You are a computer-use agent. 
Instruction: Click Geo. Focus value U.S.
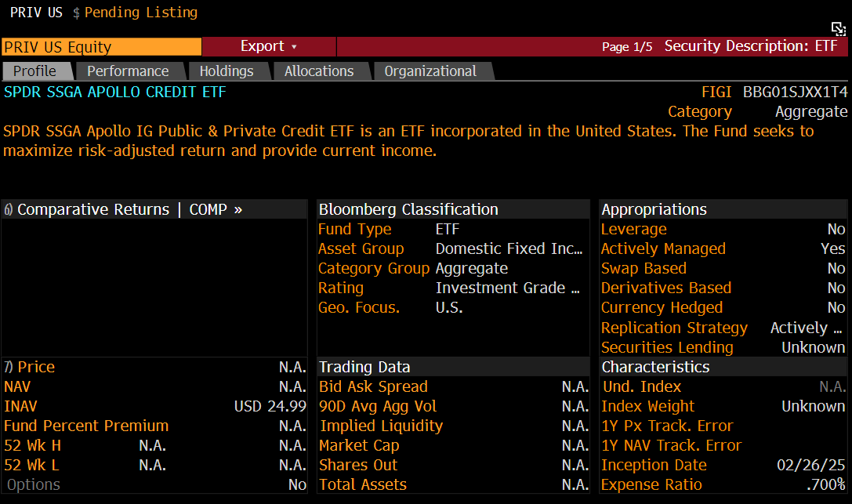pos(449,307)
